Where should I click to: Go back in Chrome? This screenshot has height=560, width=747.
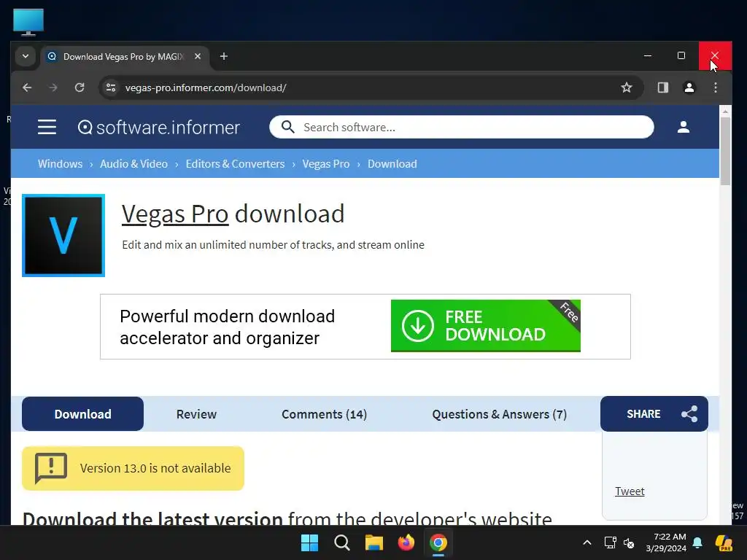(x=27, y=87)
